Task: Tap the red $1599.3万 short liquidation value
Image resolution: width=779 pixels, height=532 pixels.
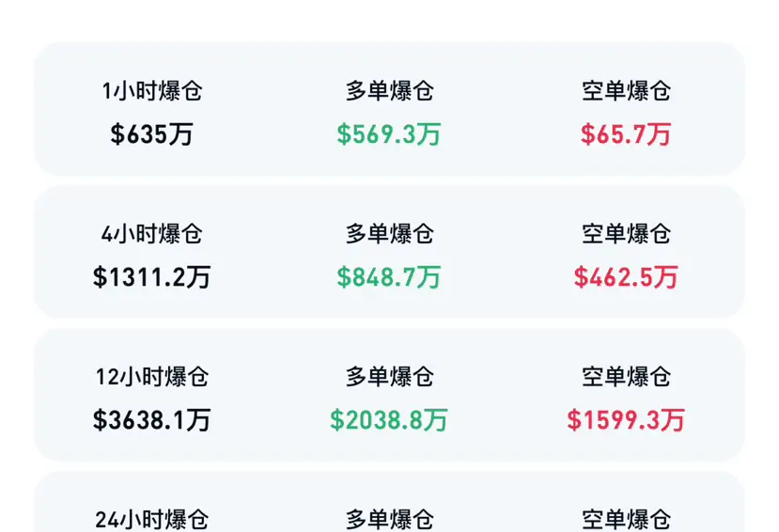Action: pos(626,420)
